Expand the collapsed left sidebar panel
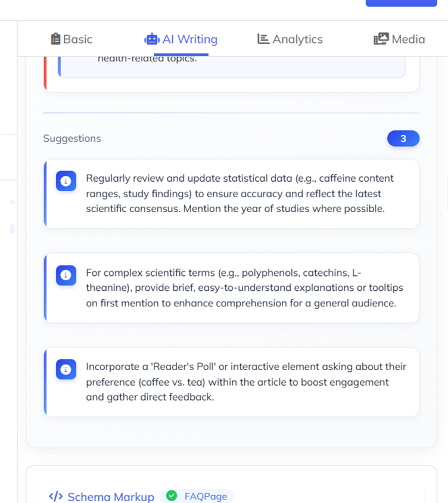Viewport: 448px width, 503px height. point(12,201)
